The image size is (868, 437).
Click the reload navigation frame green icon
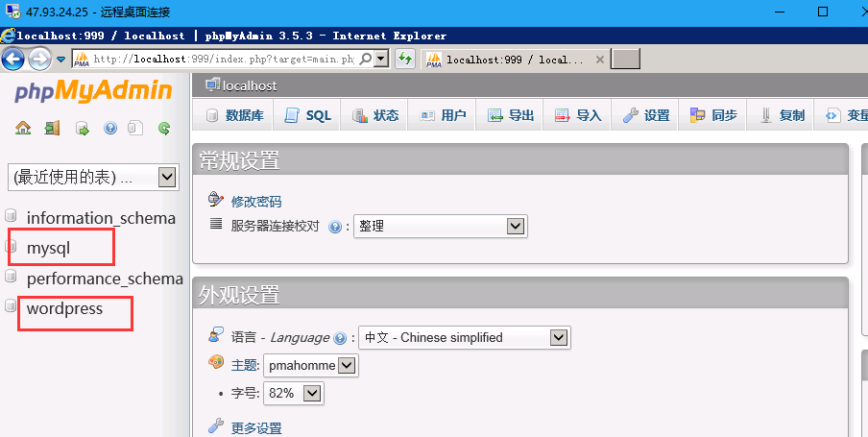(x=164, y=128)
